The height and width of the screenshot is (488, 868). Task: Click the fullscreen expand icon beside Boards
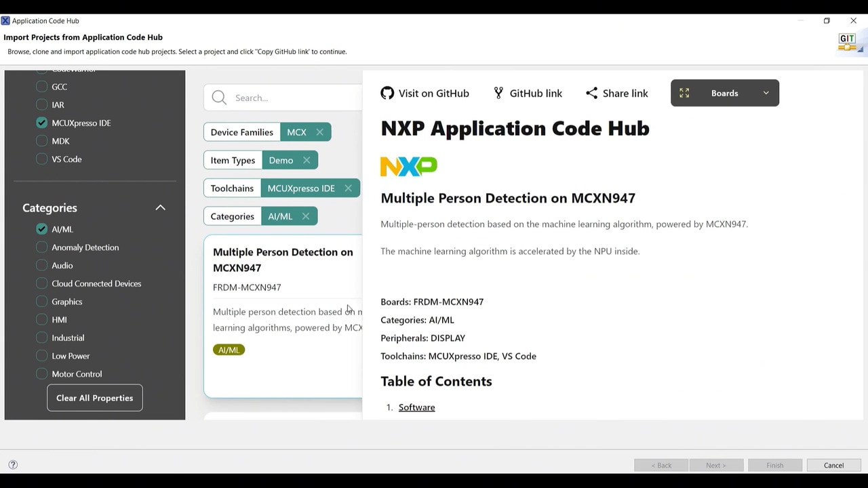pos(684,94)
